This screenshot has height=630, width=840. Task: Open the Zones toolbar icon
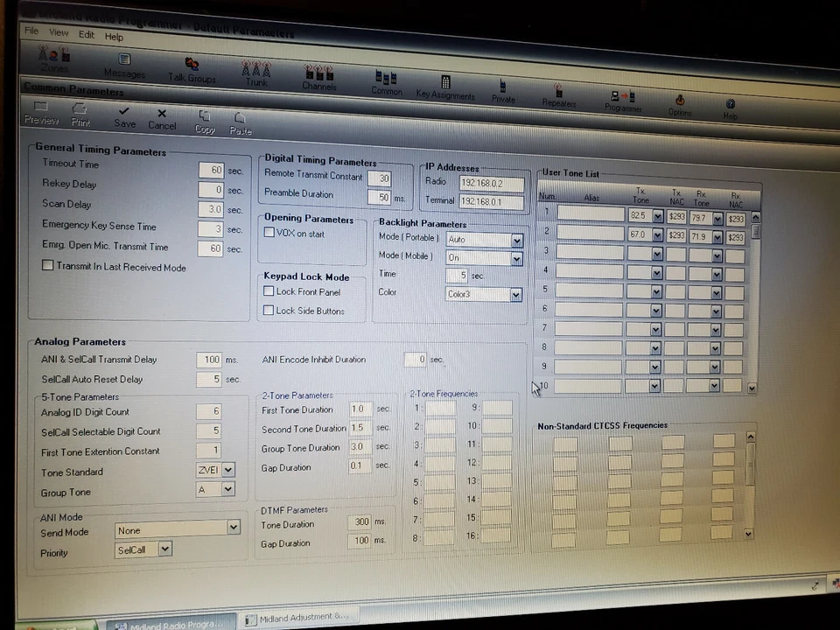[x=53, y=59]
